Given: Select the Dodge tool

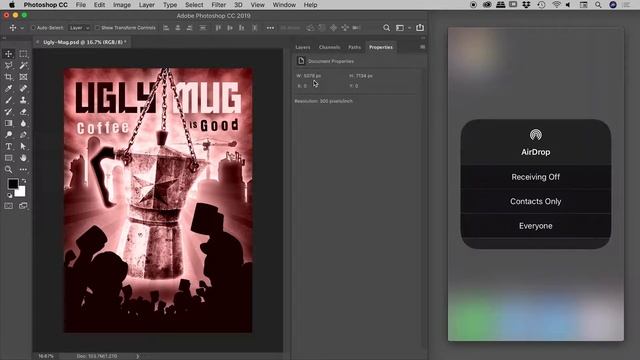Looking at the screenshot, I should 9,134.
